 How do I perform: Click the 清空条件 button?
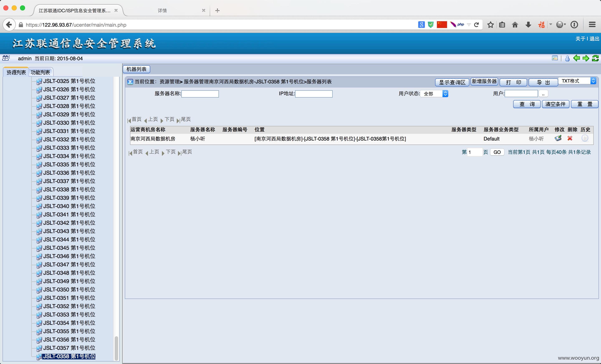point(555,104)
